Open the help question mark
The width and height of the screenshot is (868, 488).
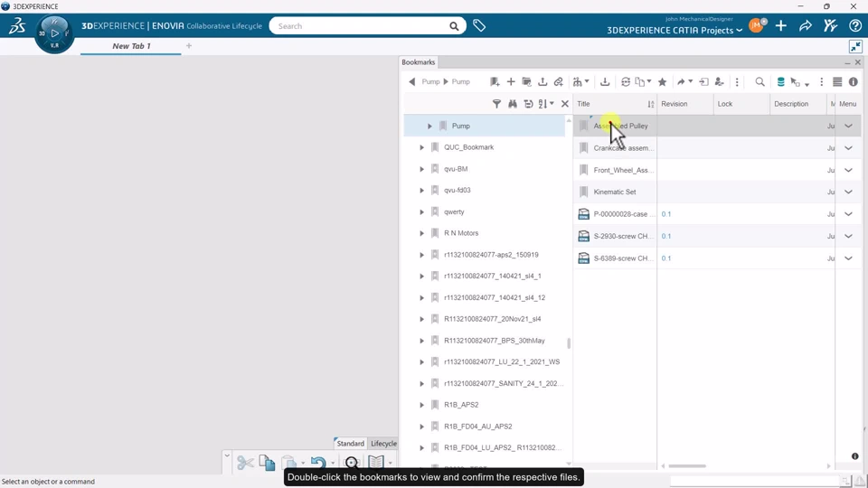click(855, 25)
